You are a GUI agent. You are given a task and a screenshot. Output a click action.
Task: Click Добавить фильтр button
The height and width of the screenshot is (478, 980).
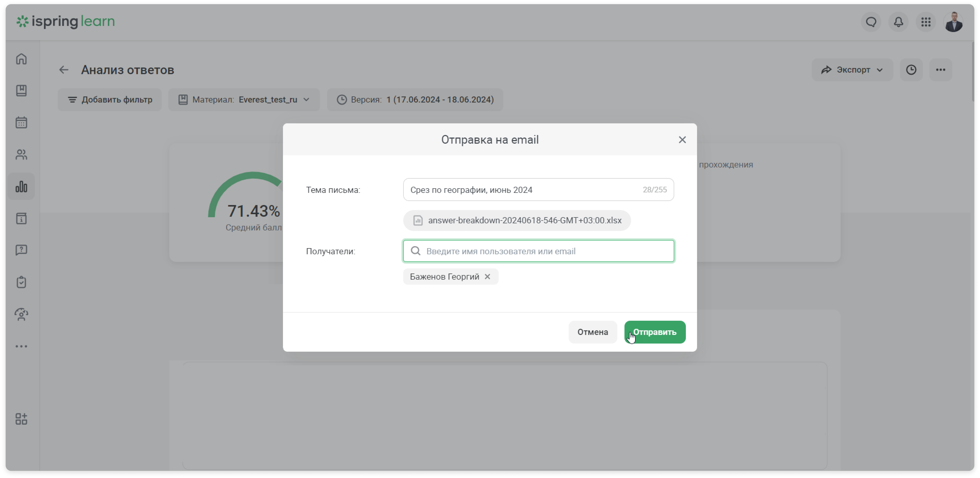click(x=110, y=100)
